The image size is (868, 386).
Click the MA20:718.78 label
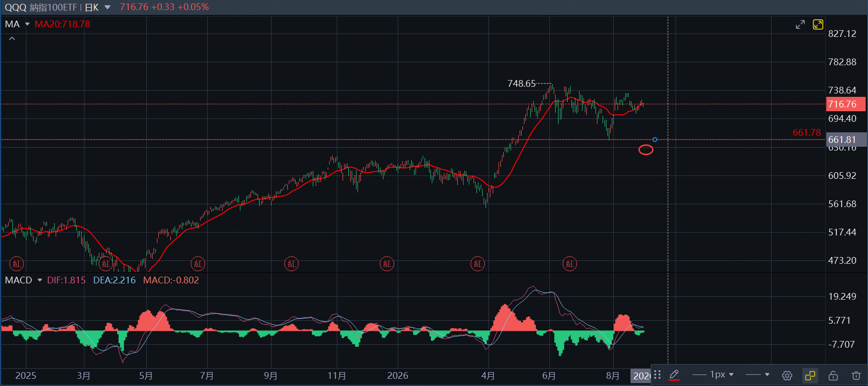[x=62, y=24]
